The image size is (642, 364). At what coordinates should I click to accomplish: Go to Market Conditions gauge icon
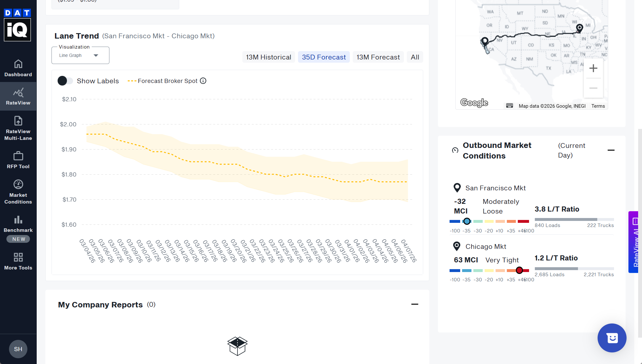[x=18, y=185]
